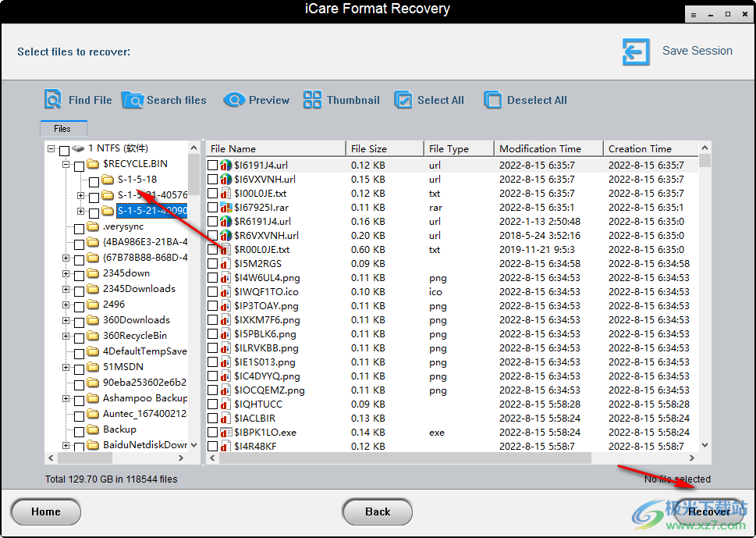Click the 2345down folder icon
The width and height of the screenshot is (756, 538).
93,273
